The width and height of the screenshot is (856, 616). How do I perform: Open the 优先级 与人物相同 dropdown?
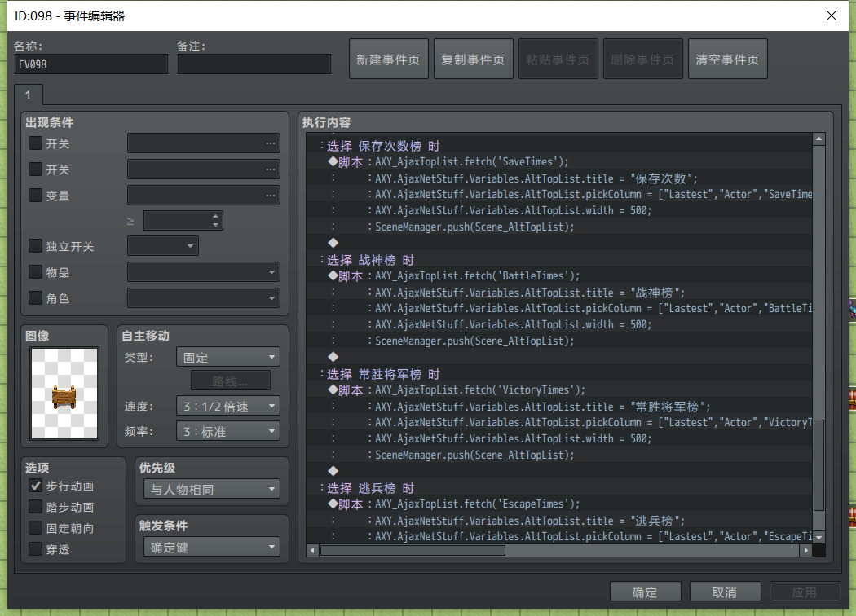pyautogui.click(x=212, y=490)
